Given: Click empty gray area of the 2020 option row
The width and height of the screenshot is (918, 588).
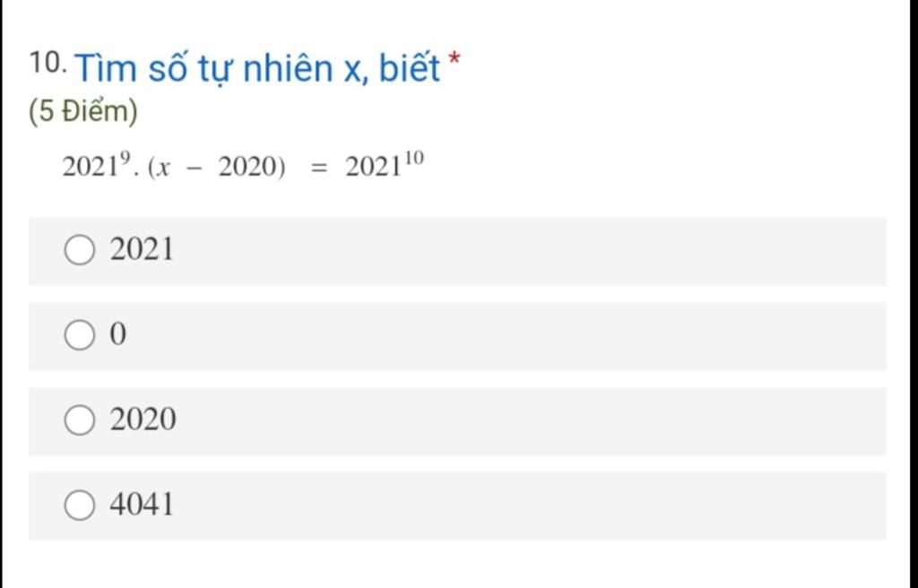Looking at the screenshot, I should [527, 421].
